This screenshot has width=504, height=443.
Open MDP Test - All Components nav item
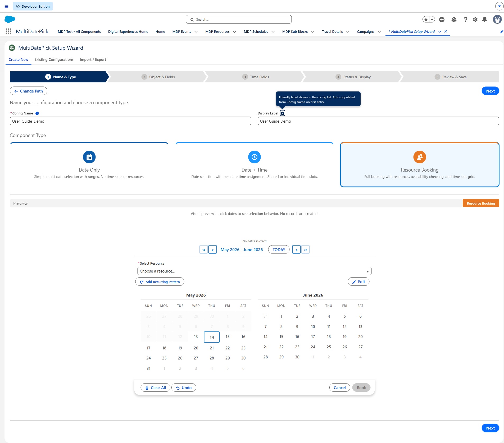tap(79, 32)
